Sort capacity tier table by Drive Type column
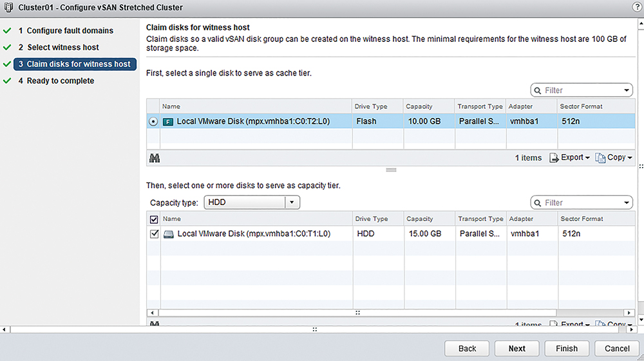This screenshot has height=361, width=644. (378, 219)
